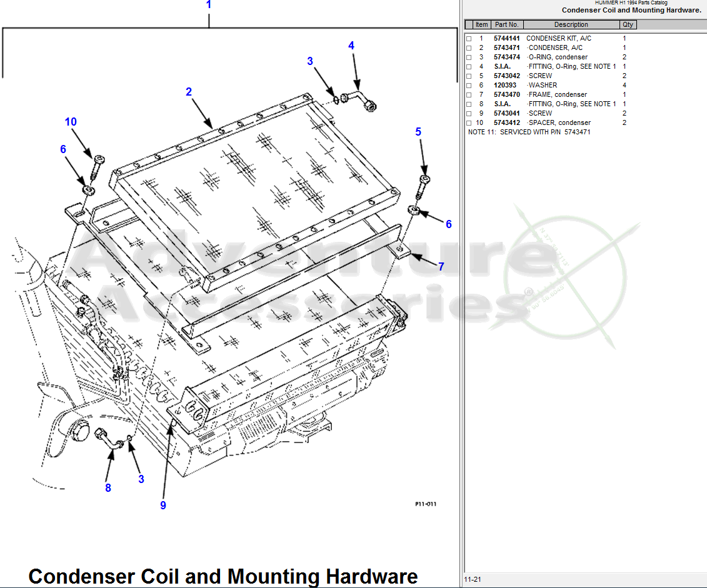Click the Description column header

click(571, 25)
